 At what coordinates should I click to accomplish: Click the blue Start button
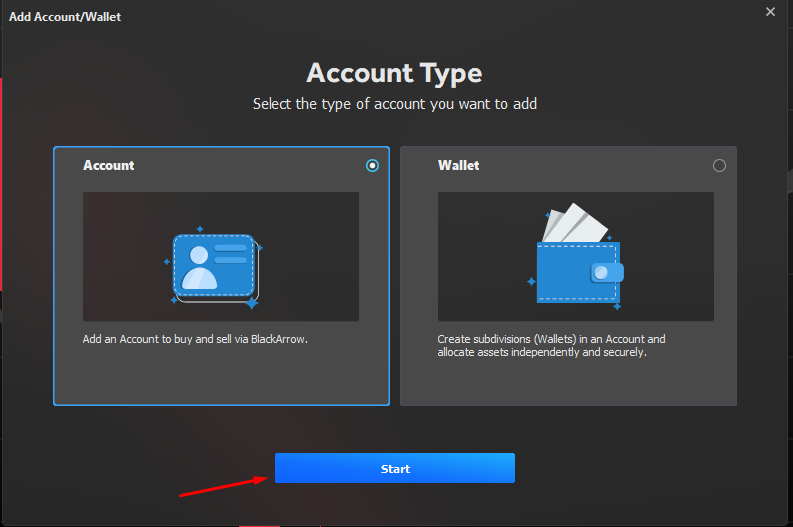(394, 468)
